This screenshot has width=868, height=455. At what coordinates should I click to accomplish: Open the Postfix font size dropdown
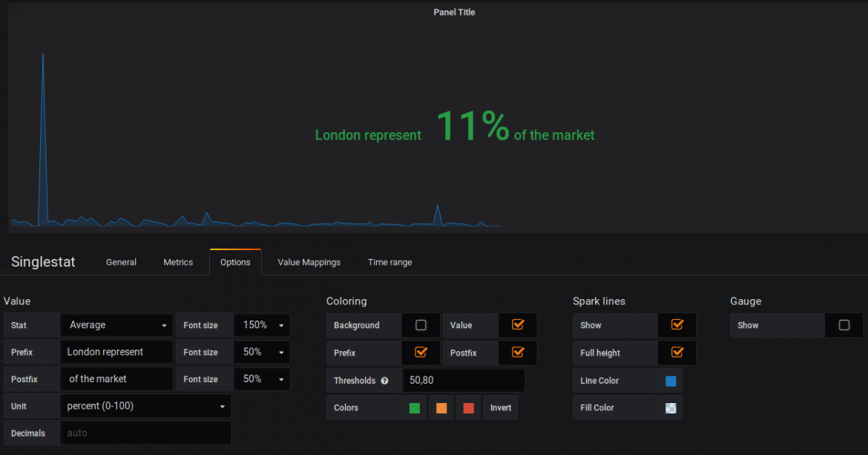tap(262, 379)
